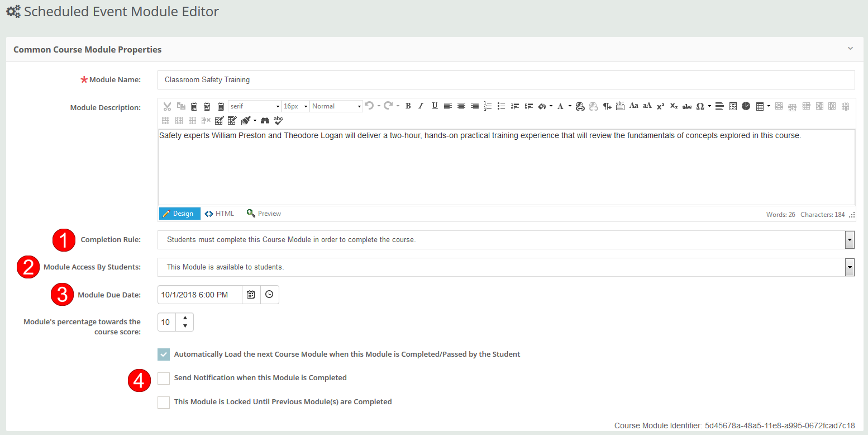Click the underline formatting icon
The height and width of the screenshot is (435, 868).
(x=435, y=106)
